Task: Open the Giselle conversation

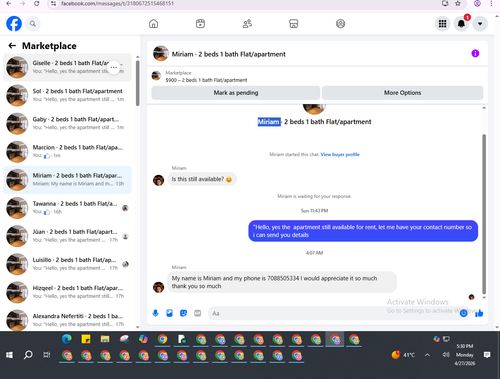Action: pyautogui.click(x=67, y=67)
